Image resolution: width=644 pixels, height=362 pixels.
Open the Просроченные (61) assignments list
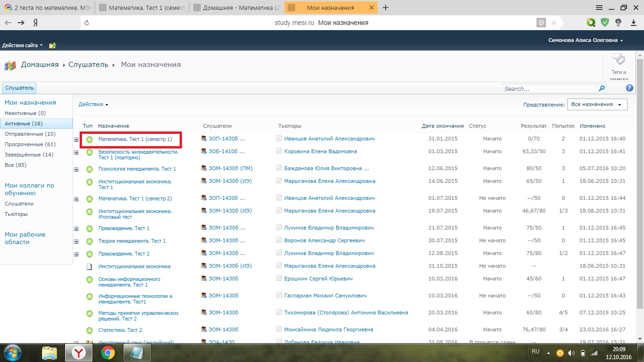click(x=30, y=144)
